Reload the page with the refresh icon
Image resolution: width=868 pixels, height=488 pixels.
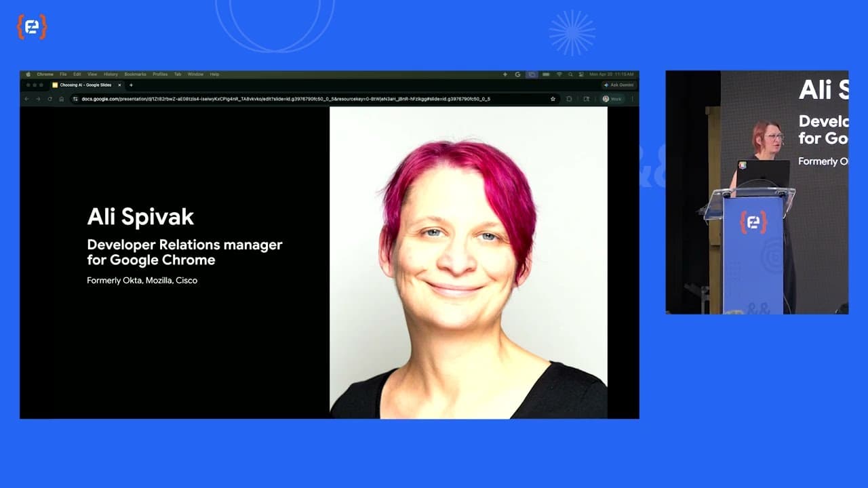tap(50, 99)
